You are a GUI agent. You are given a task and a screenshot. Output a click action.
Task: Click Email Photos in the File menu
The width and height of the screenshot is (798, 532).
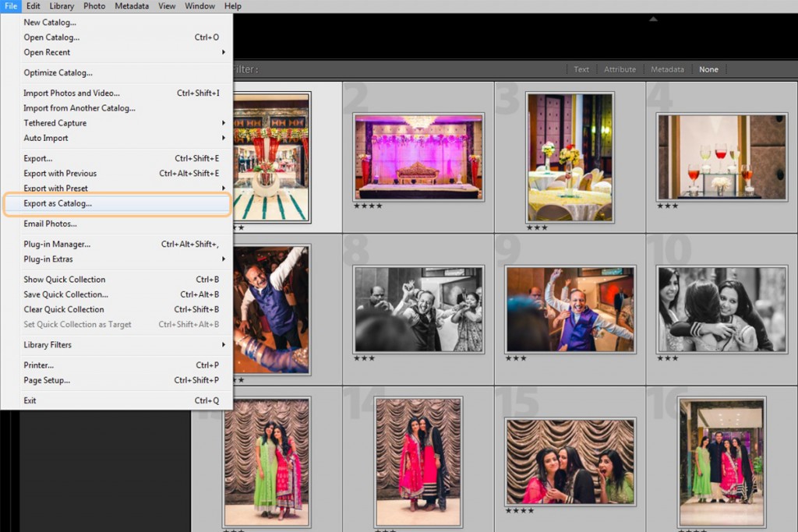click(50, 224)
